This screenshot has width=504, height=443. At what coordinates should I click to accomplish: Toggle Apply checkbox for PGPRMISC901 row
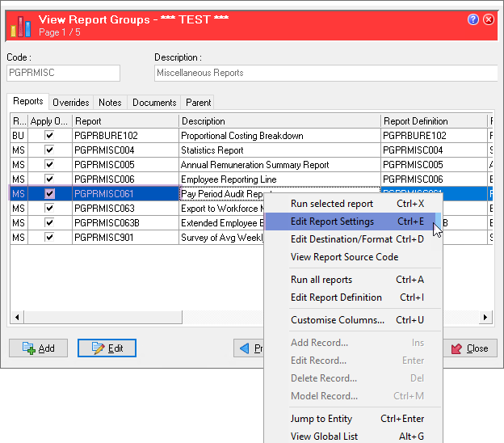click(50, 238)
